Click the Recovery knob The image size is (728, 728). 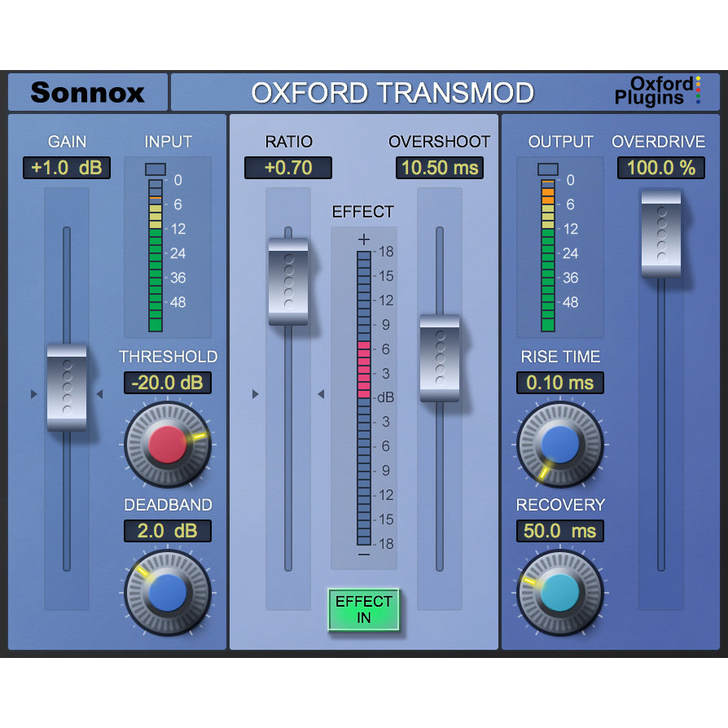coord(559,593)
